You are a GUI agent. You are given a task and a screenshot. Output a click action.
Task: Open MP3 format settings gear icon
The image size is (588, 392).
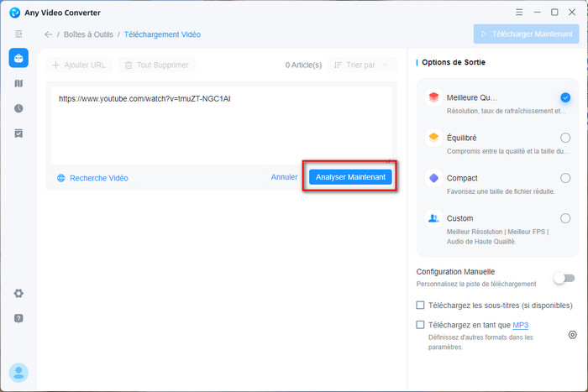572,334
